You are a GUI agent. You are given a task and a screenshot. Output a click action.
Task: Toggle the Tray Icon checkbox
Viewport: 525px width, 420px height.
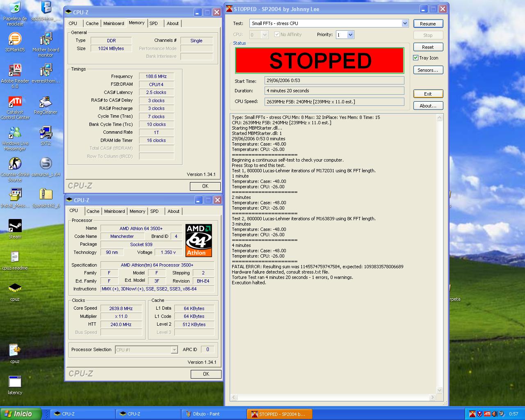415,58
